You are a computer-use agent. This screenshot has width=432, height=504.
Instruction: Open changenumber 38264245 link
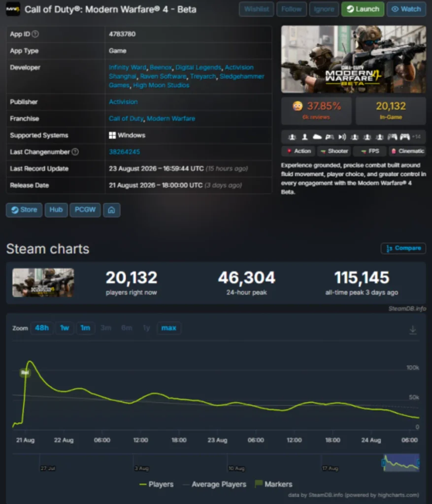coord(125,152)
